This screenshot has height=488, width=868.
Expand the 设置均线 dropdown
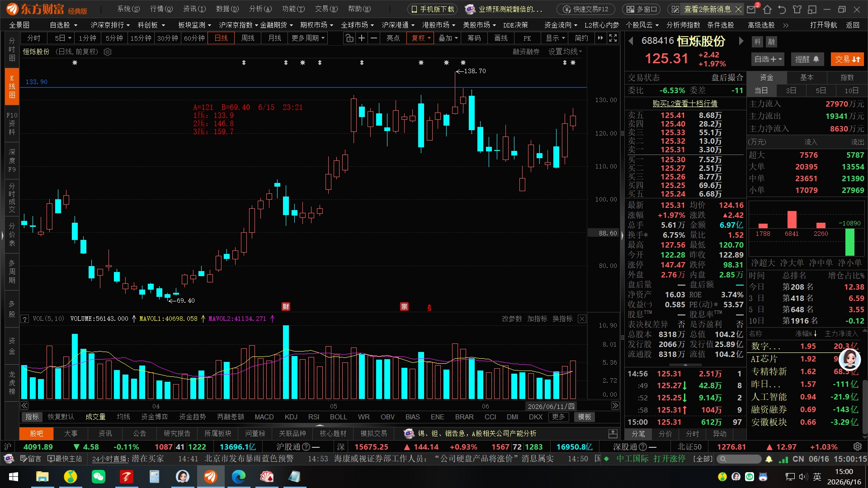coord(565,52)
